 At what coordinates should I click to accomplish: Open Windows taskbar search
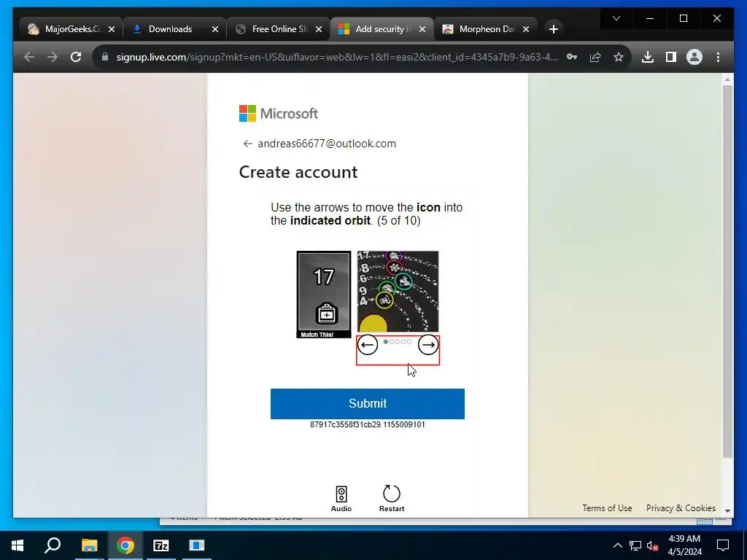coord(53,545)
